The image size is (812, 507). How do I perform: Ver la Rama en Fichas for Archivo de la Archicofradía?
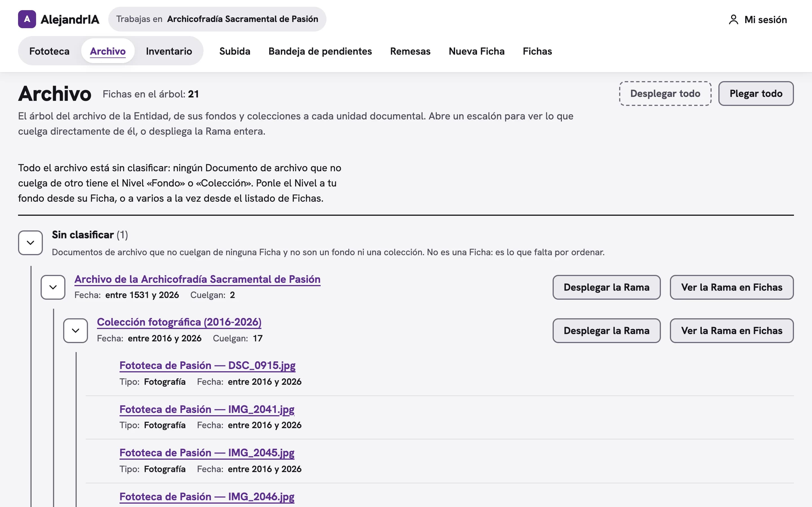coord(731,287)
